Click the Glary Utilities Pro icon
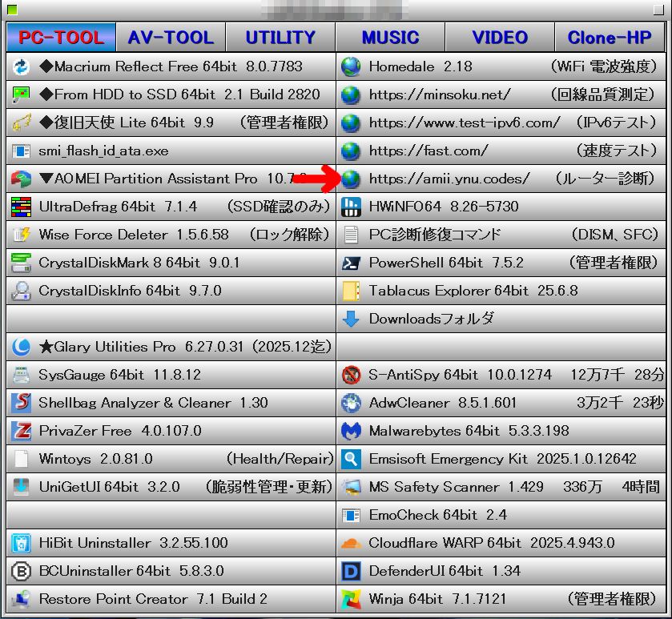The image size is (672, 619). tap(21, 347)
